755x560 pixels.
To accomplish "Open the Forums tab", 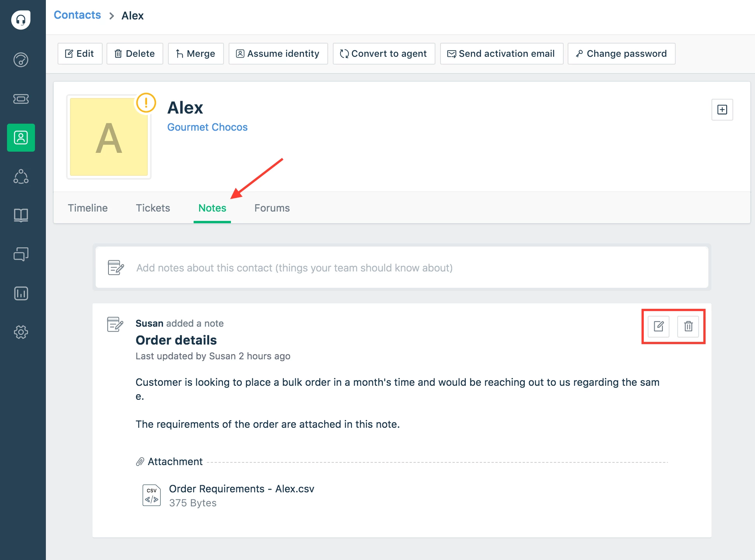I will pos(272,208).
